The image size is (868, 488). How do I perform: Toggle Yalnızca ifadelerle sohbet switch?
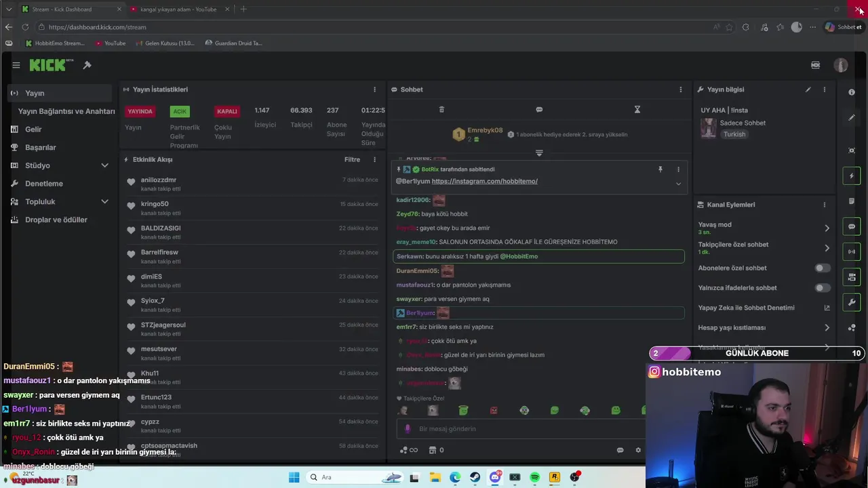[822, 288]
